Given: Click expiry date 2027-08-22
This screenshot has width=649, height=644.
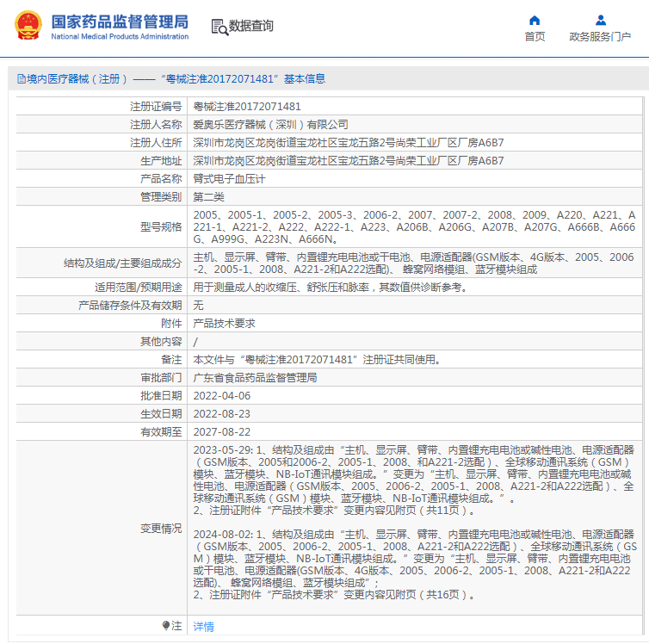Looking at the screenshot, I should coord(222,432).
